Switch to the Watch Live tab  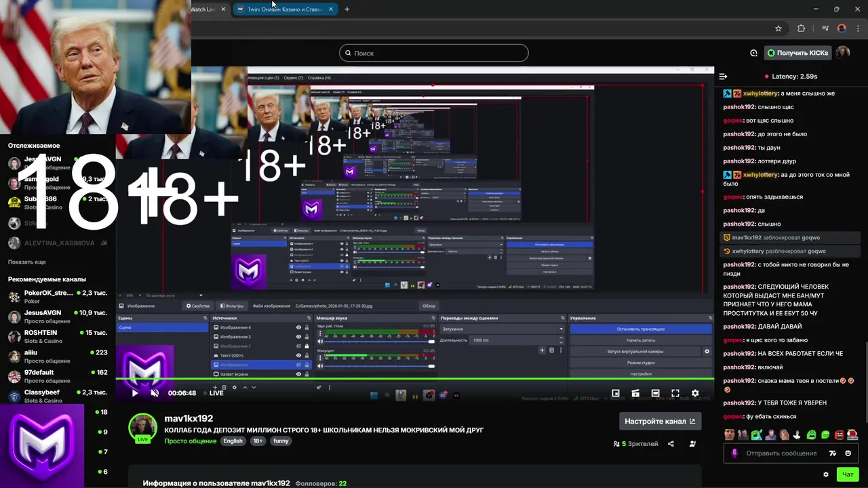pyautogui.click(x=203, y=9)
